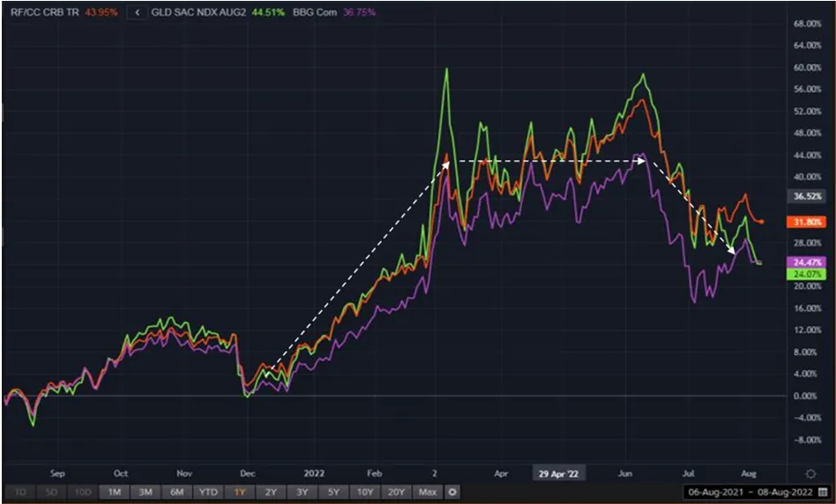Switch to the 6M time range
Image resolution: width=836 pixels, height=504 pixels.
point(176,492)
